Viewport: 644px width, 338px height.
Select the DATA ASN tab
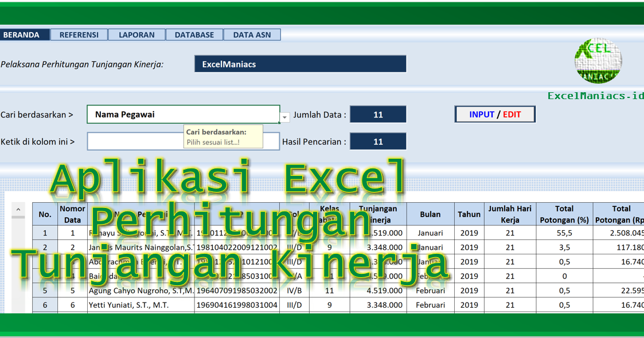pyautogui.click(x=252, y=34)
